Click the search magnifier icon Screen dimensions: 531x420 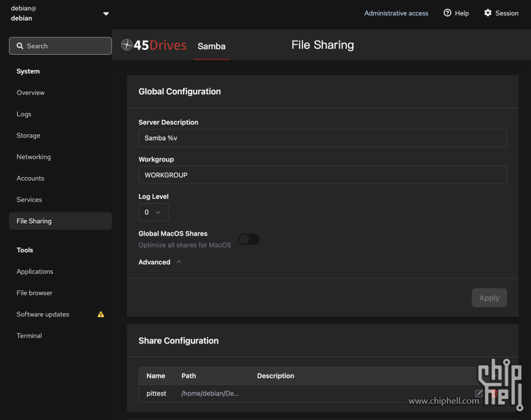(20, 46)
